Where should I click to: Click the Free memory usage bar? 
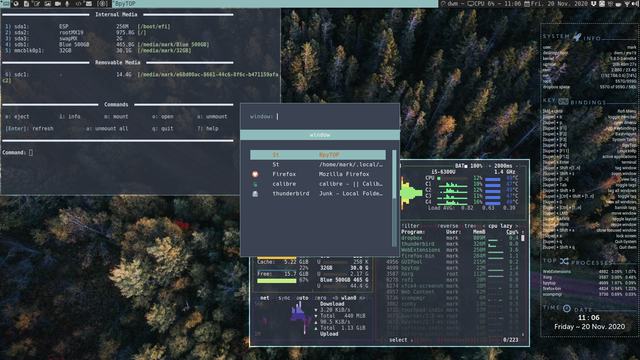(276, 281)
